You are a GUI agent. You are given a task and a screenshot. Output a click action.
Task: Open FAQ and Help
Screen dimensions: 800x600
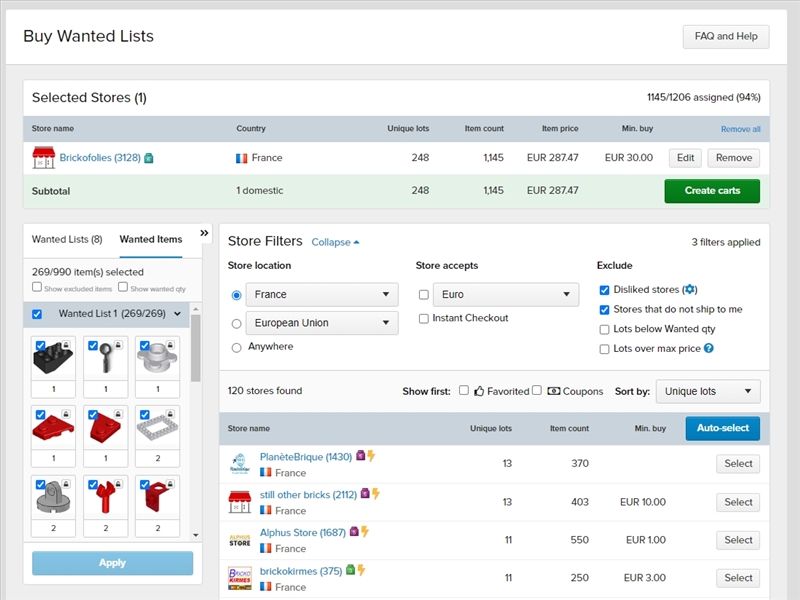point(725,36)
